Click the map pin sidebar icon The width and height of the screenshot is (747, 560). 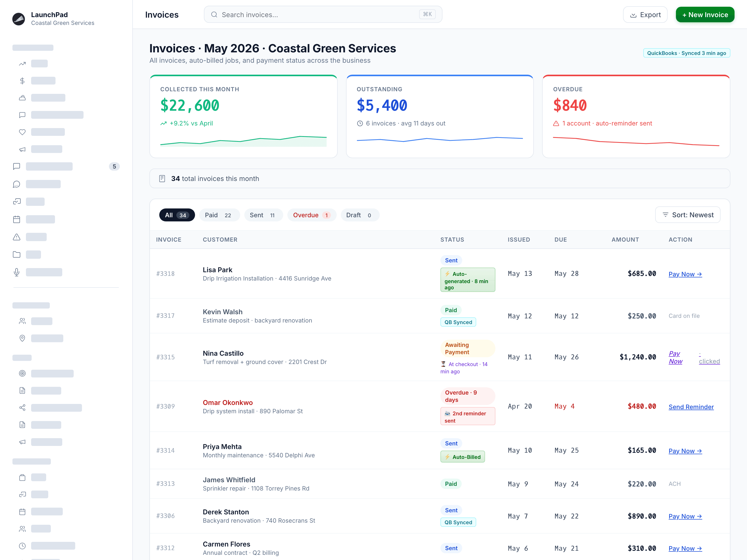[22, 338]
